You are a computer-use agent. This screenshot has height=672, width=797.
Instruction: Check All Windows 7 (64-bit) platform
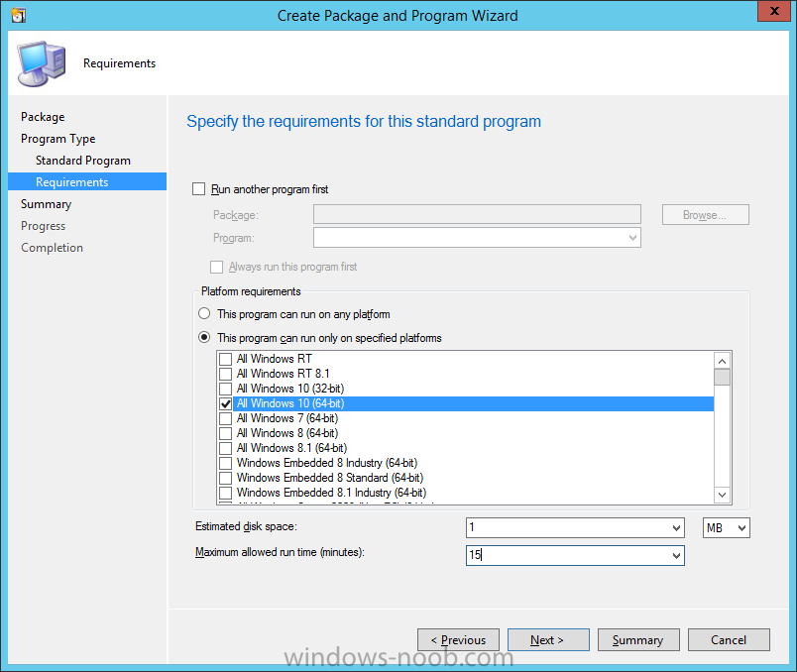tap(226, 418)
